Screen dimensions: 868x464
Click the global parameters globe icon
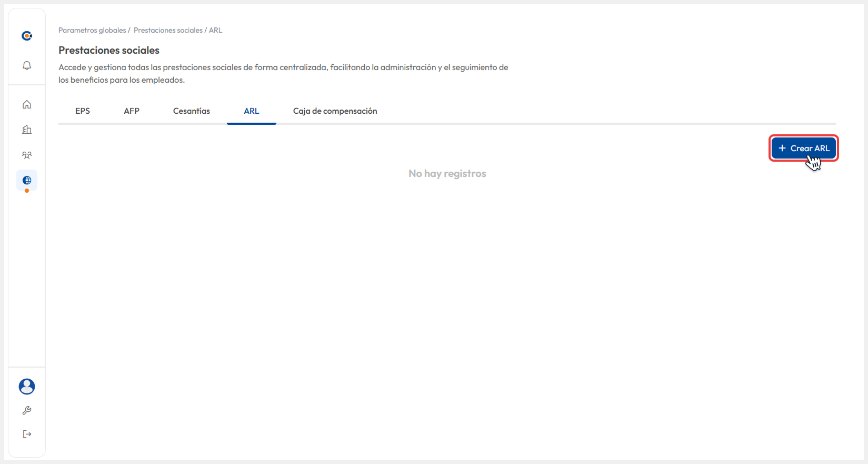[x=27, y=180]
